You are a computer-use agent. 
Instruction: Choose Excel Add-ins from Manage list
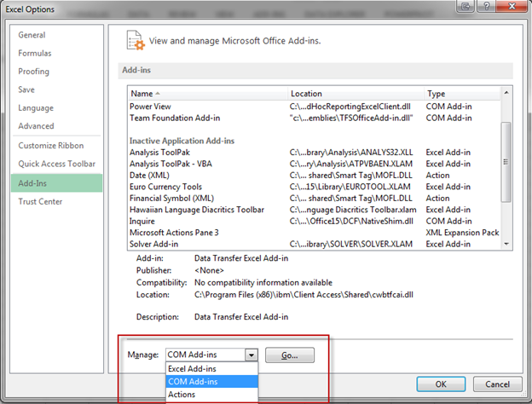[x=212, y=369]
